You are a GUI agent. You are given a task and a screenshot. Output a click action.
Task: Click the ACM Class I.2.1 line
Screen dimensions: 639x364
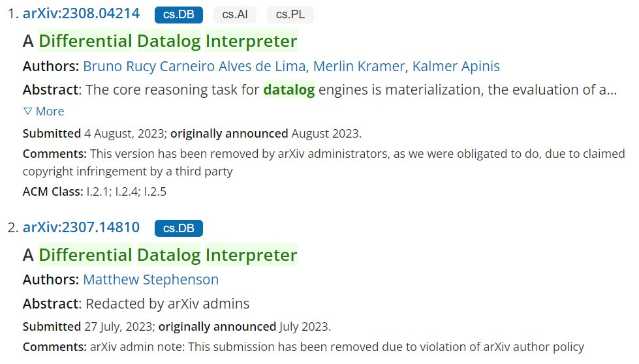click(97, 192)
